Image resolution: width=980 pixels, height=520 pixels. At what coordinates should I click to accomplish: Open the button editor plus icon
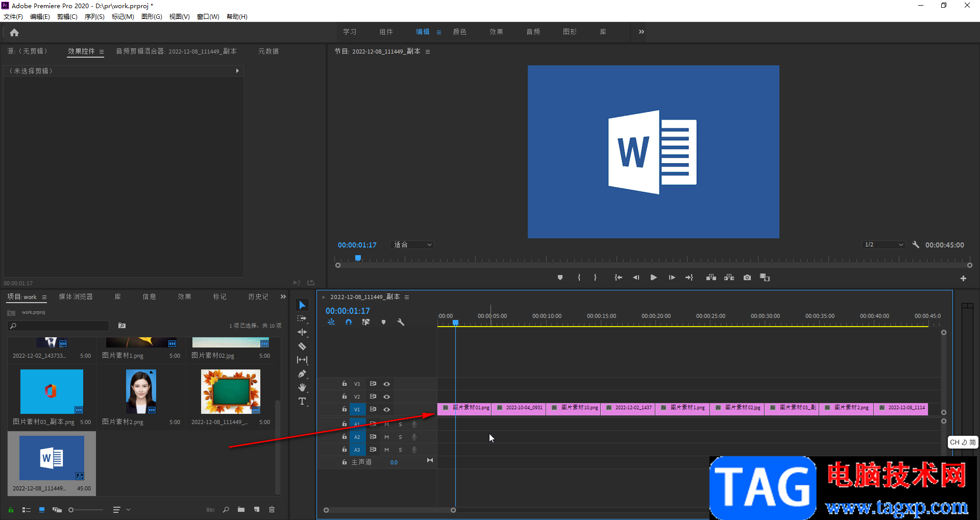click(x=963, y=279)
